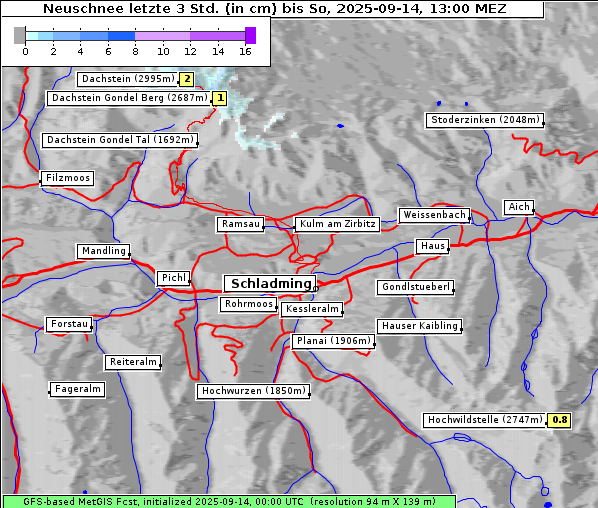
Task: Click the GFS-based MetGIS forecast footer
Action: [x=229, y=502]
